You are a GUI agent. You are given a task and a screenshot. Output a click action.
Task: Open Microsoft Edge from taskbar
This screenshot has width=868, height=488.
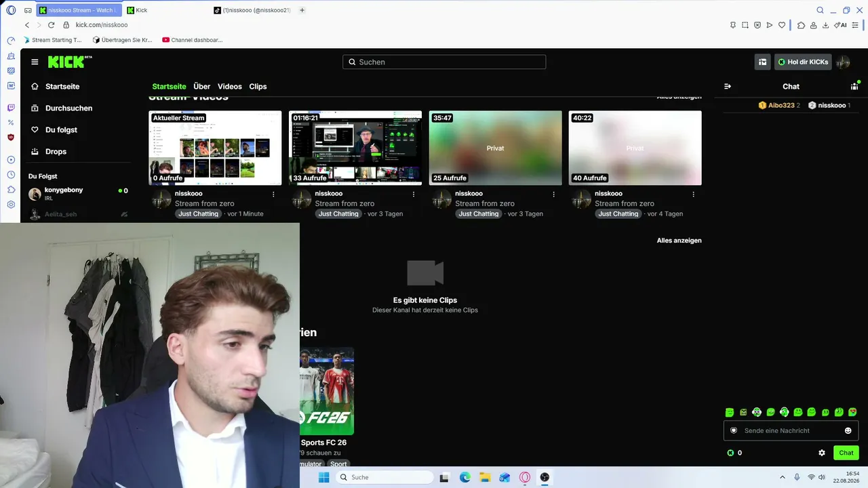point(465,477)
